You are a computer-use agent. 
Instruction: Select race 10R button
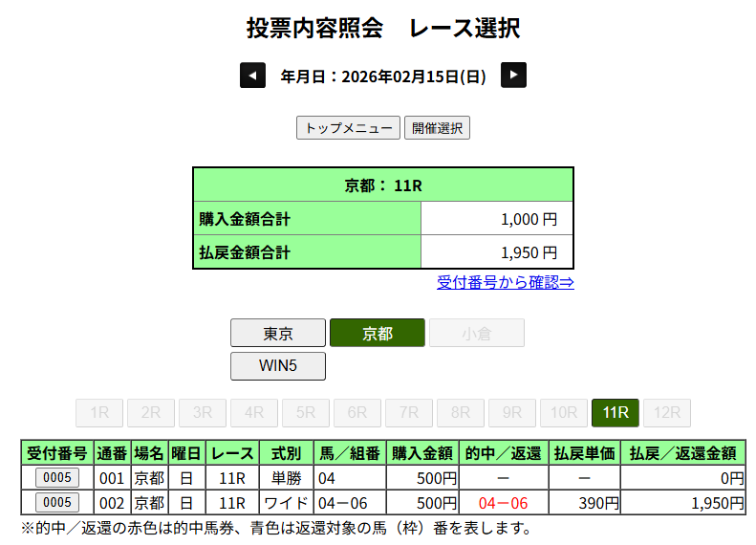point(563,413)
